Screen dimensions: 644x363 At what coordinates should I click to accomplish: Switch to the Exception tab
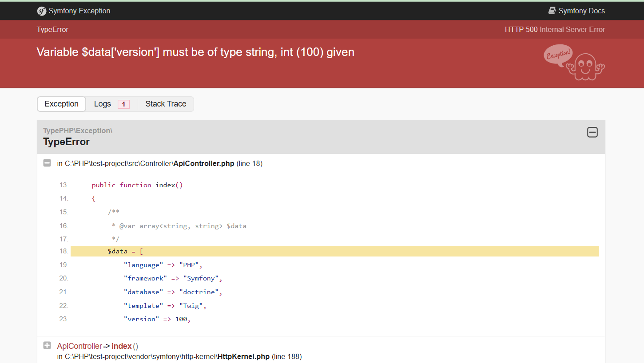61,104
